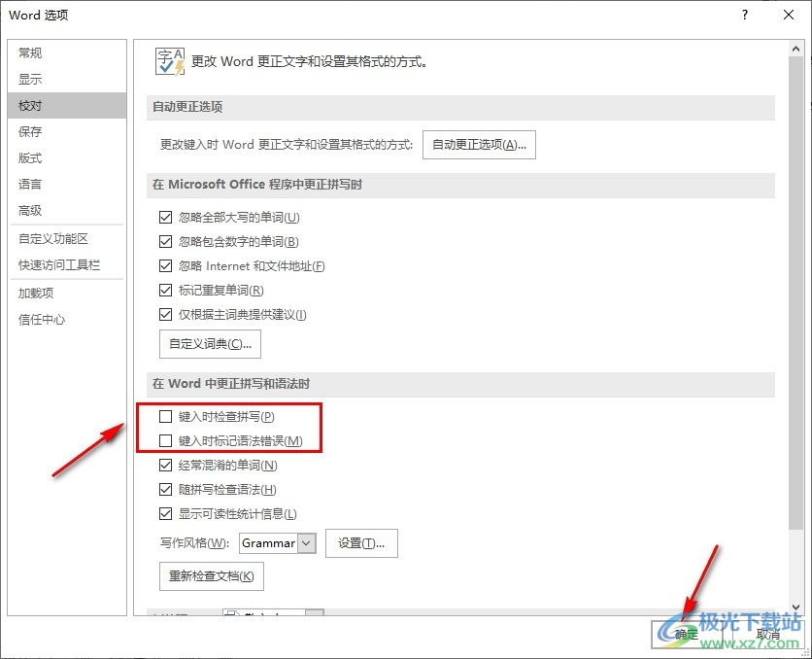Open 自定义词典(C)... dialog

[x=210, y=344]
